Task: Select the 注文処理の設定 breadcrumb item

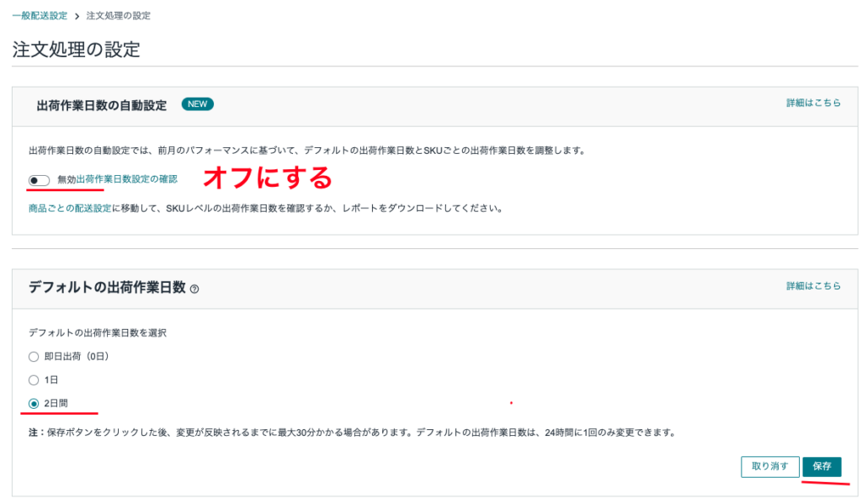Action: pos(119,16)
